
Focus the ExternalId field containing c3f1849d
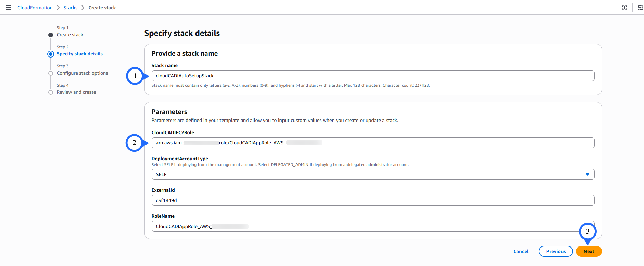tap(373, 200)
